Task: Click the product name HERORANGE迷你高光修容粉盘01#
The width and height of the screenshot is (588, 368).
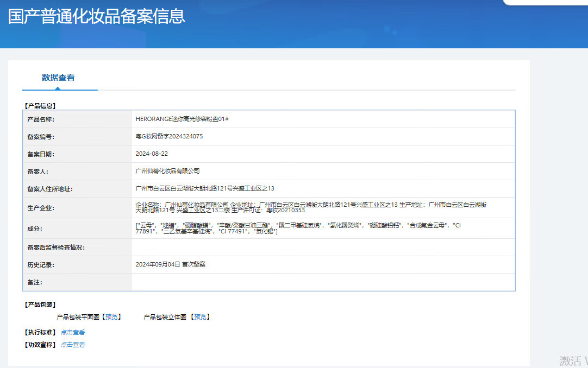Action: click(182, 119)
